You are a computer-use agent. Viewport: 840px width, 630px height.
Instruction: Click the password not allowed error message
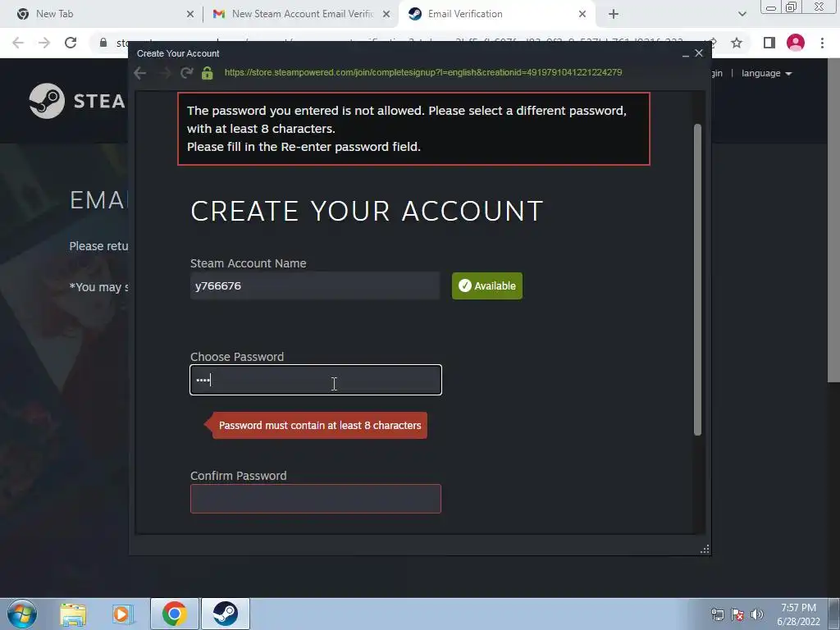(413, 129)
